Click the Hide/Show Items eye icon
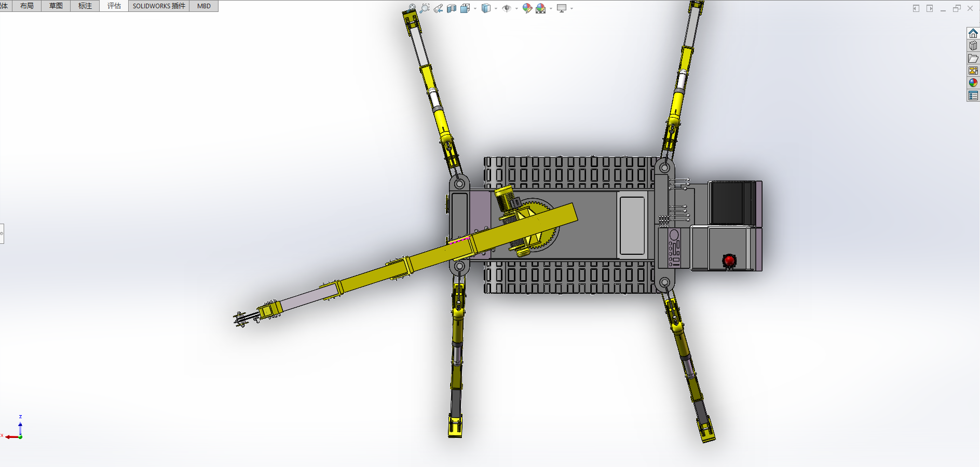Screen dimensions: 980x467 (507, 8)
